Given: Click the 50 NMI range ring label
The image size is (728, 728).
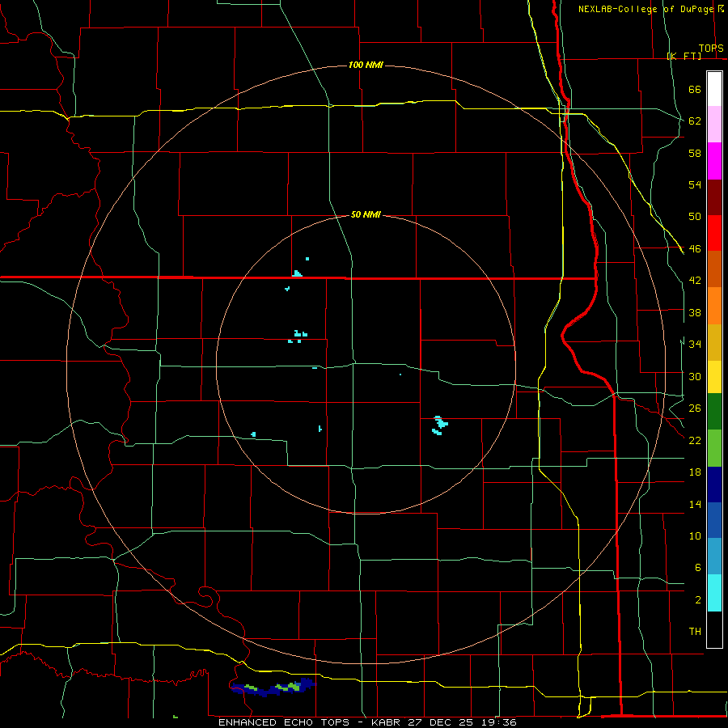Looking at the screenshot, I should [x=366, y=214].
